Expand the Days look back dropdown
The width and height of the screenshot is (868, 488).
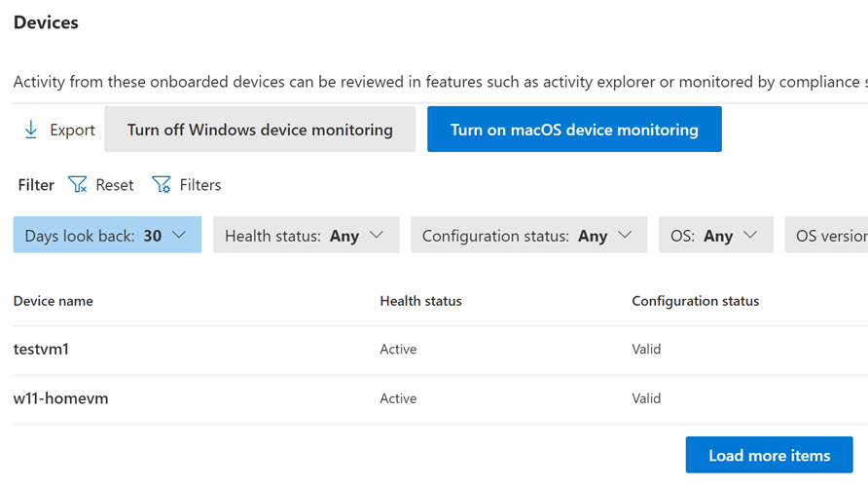coord(107,235)
